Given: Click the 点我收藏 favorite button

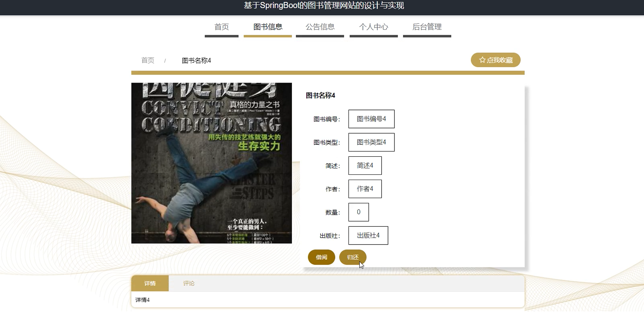Looking at the screenshot, I should tap(496, 60).
